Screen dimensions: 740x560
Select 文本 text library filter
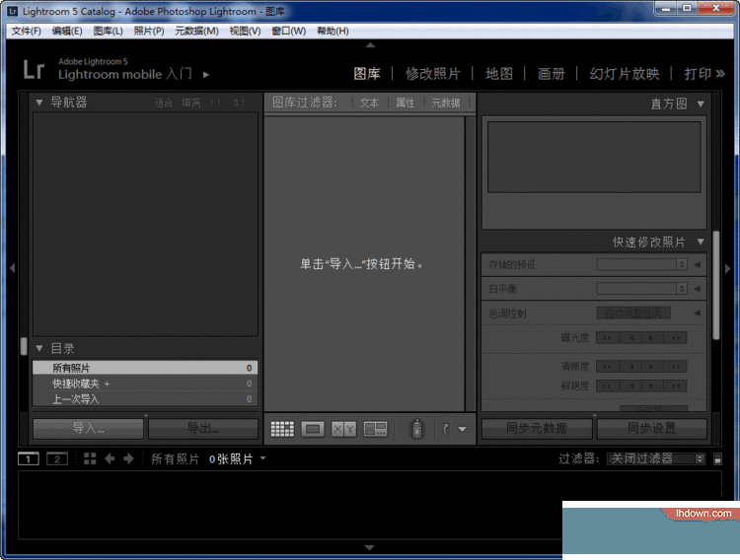370,103
